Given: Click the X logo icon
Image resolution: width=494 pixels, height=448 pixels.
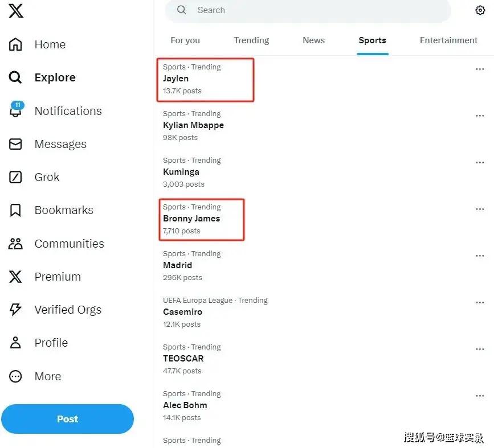Looking at the screenshot, I should tap(16, 10).
